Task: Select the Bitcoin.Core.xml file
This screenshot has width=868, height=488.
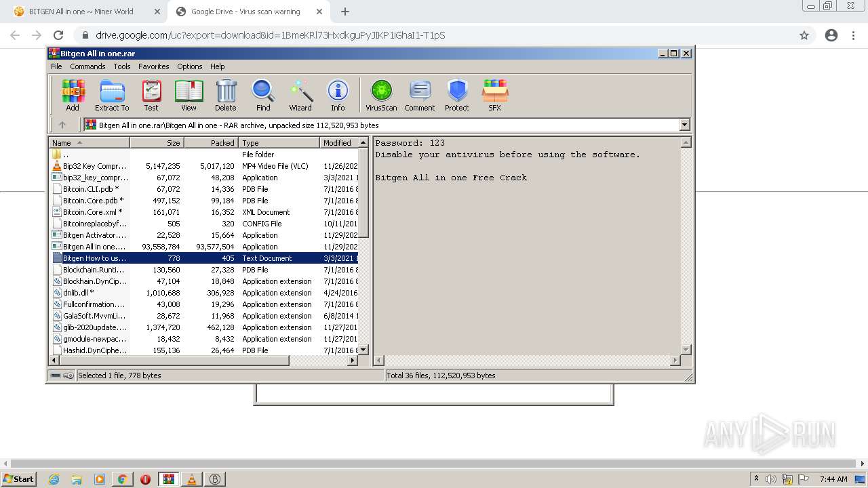Action: [203, 212]
